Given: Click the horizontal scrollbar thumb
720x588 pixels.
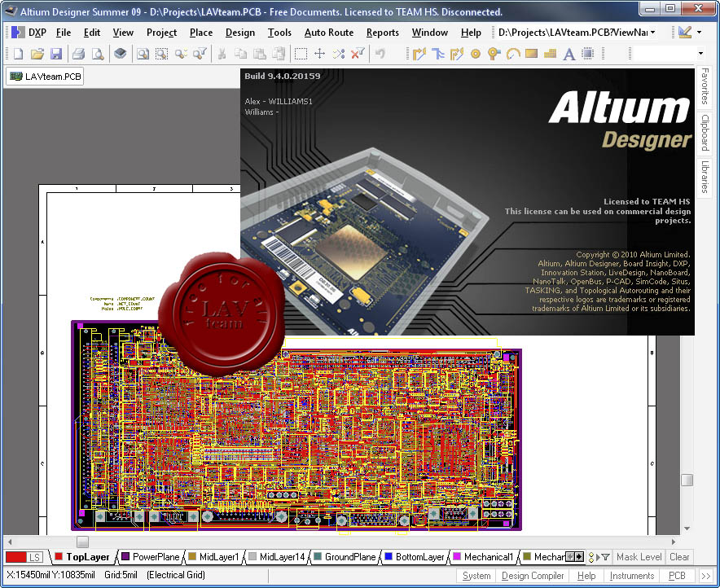Looking at the screenshot, I should click(x=82, y=542).
